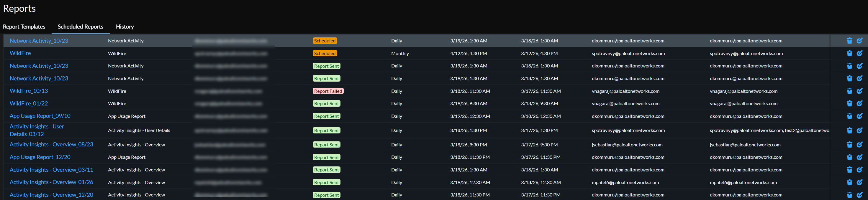Screen dimensions: 868x200
Task: Click Activity Insights - User Details type cell
Action: tap(139, 130)
